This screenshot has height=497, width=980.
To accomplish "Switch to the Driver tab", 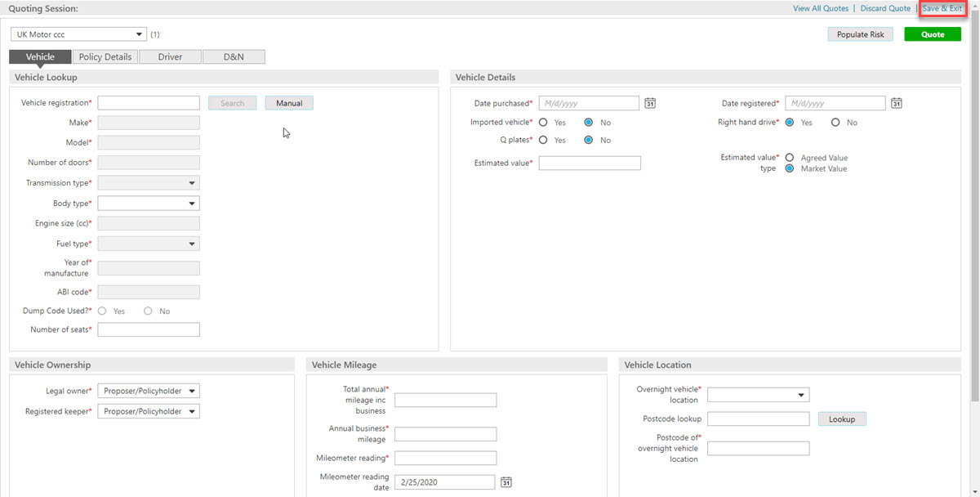I will click(170, 57).
